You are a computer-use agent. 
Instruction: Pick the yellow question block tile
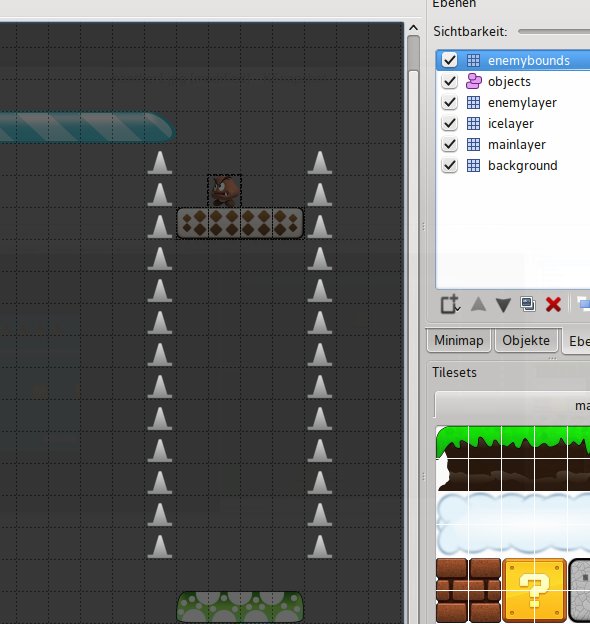pos(534,590)
